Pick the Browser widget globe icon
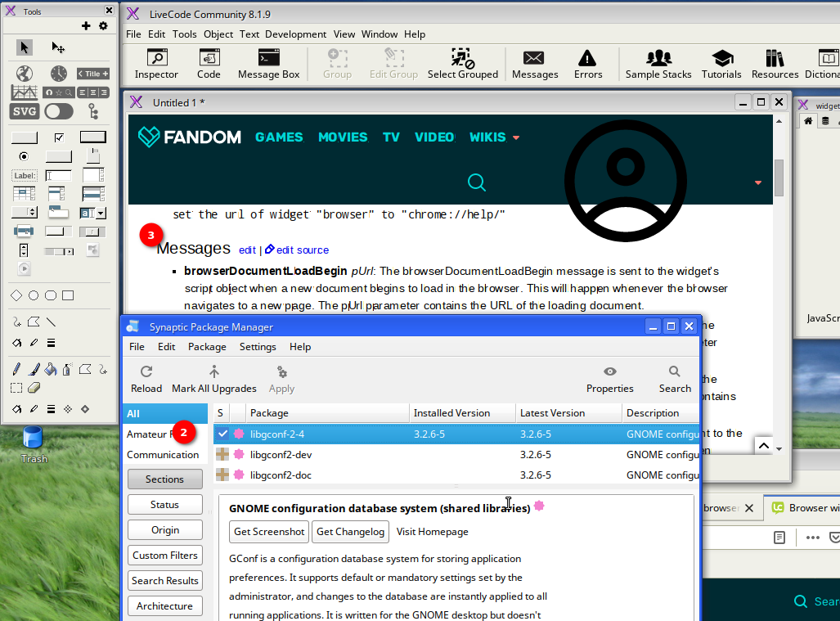 [24, 74]
